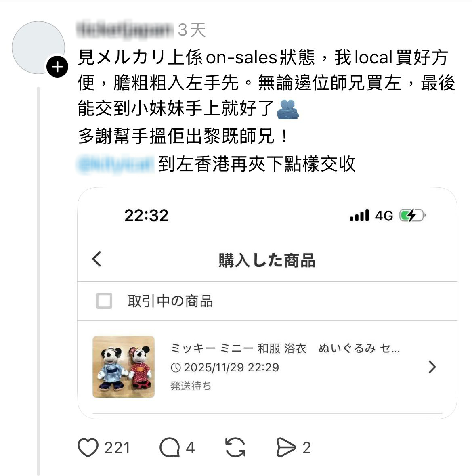Tap the 発送待ち shipping status label
This screenshot has height=476, width=472.
coord(191,386)
